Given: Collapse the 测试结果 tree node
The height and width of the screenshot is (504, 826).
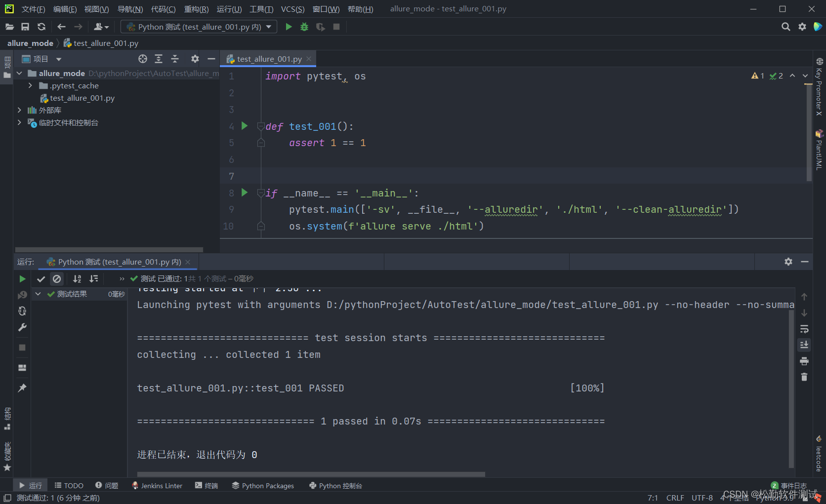Looking at the screenshot, I should point(38,294).
